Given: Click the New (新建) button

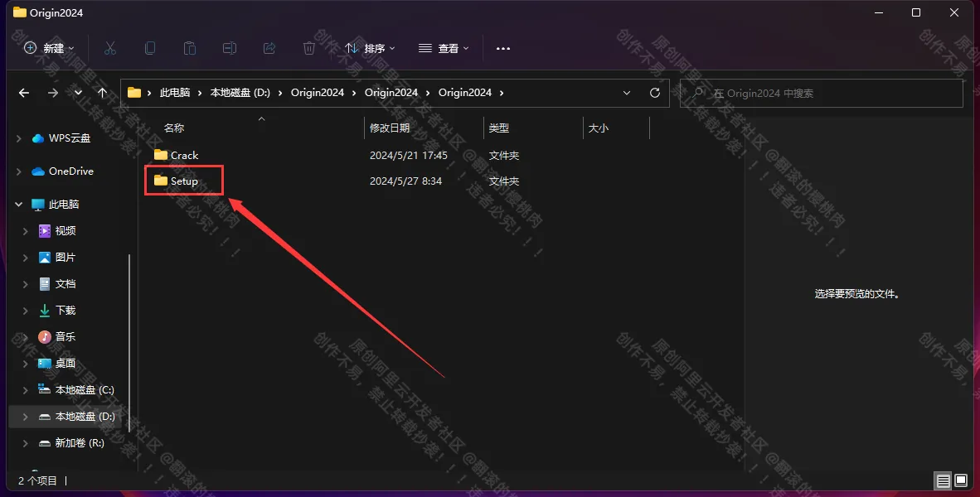Looking at the screenshot, I should coord(49,48).
